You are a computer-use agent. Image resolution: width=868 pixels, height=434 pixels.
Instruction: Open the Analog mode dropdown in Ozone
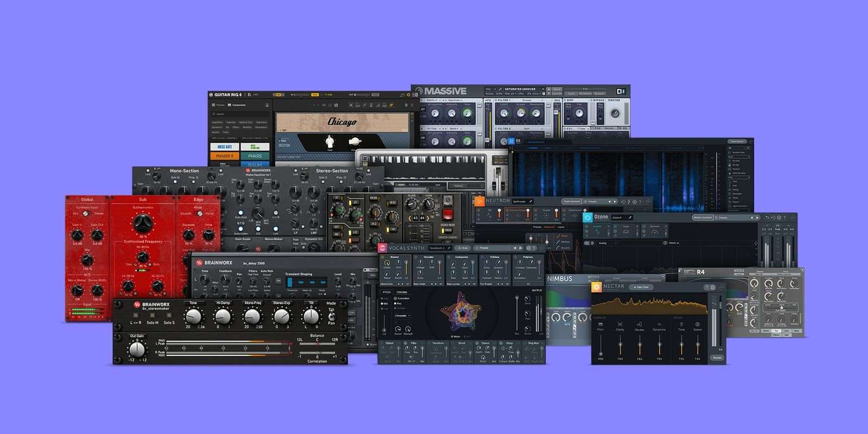click(x=607, y=243)
